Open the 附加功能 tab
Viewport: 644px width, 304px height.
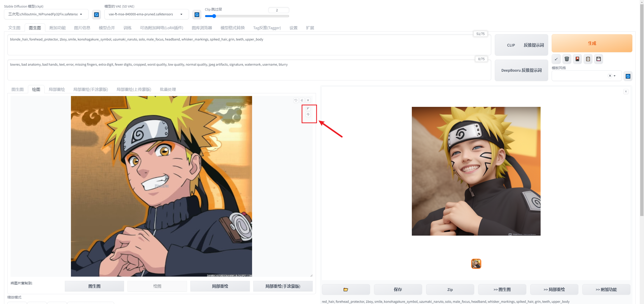click(x=58, y=28)
